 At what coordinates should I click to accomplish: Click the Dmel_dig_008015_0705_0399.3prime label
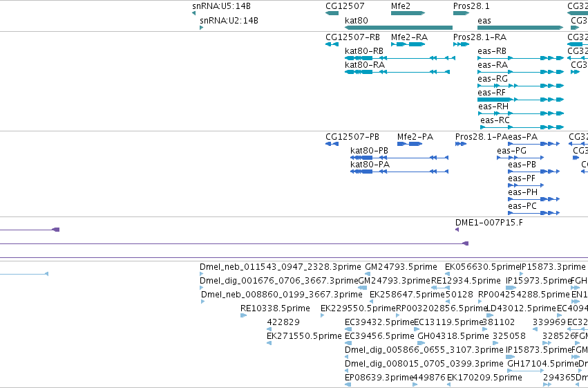424,364
